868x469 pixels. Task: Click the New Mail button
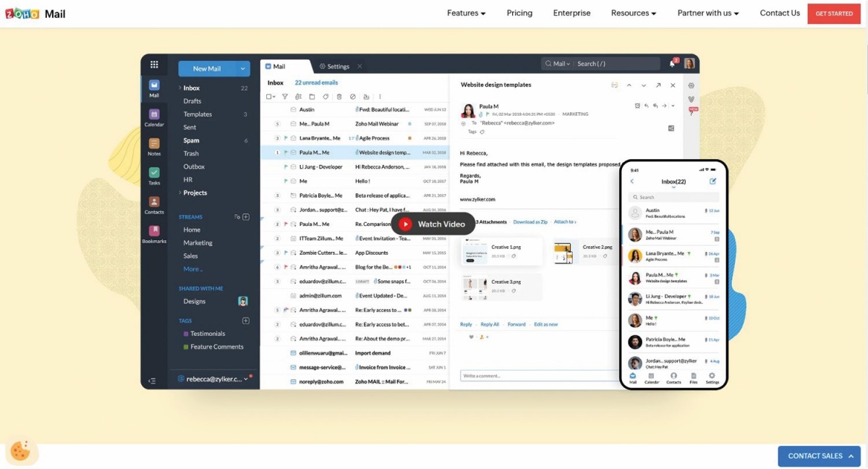(x=207, y=69)
